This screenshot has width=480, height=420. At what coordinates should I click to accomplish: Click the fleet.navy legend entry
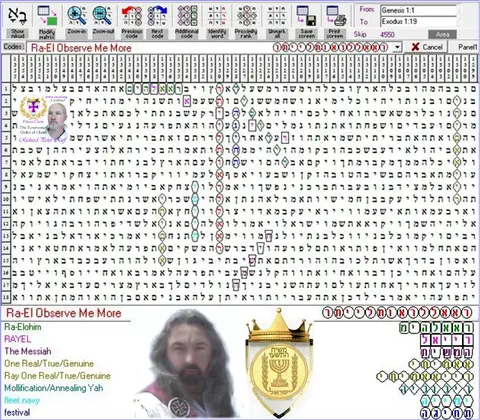point(22,400)
